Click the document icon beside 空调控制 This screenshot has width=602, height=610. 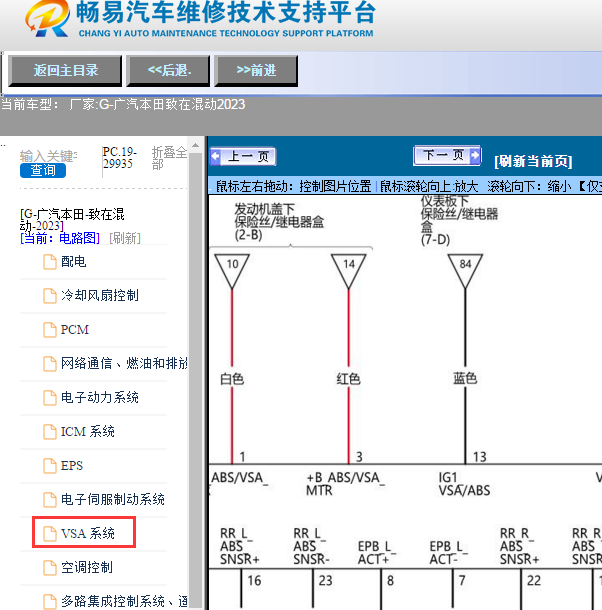click(x=50, y=568)
